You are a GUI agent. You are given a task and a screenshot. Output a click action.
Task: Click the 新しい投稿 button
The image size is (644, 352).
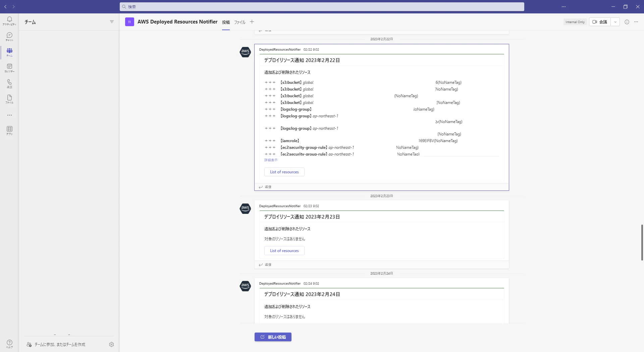273,337
